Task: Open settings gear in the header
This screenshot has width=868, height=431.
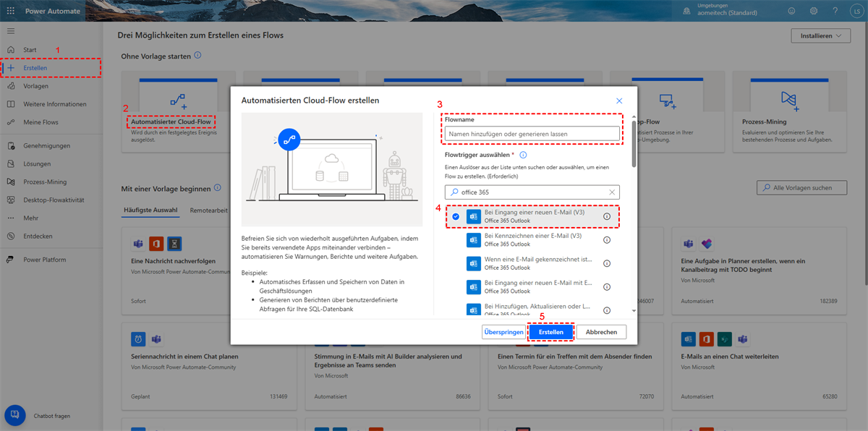Action: (x=814, y=11)
